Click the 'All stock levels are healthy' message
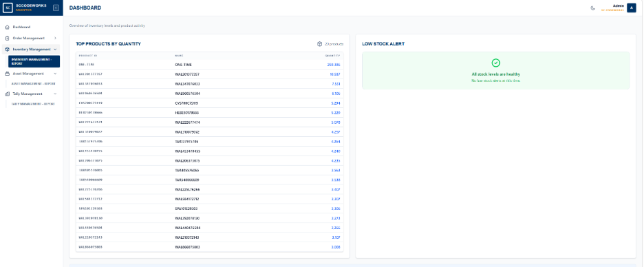The image size is (644, 267). pyautogui.click(x=496, y=74)
